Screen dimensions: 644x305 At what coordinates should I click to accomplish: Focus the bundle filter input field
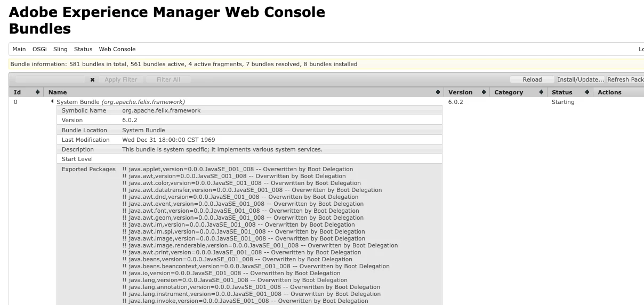coord(50,79)
